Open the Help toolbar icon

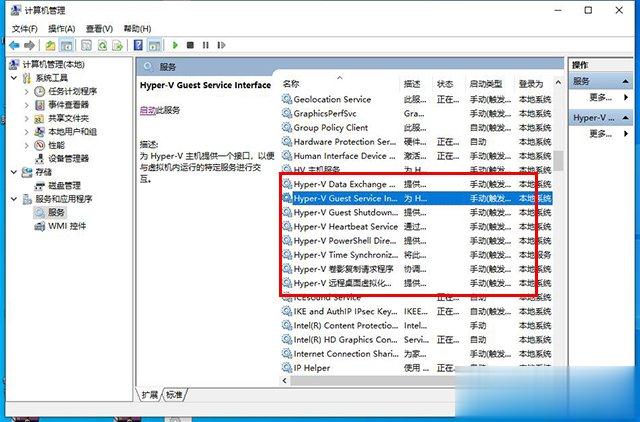[138, 45]
